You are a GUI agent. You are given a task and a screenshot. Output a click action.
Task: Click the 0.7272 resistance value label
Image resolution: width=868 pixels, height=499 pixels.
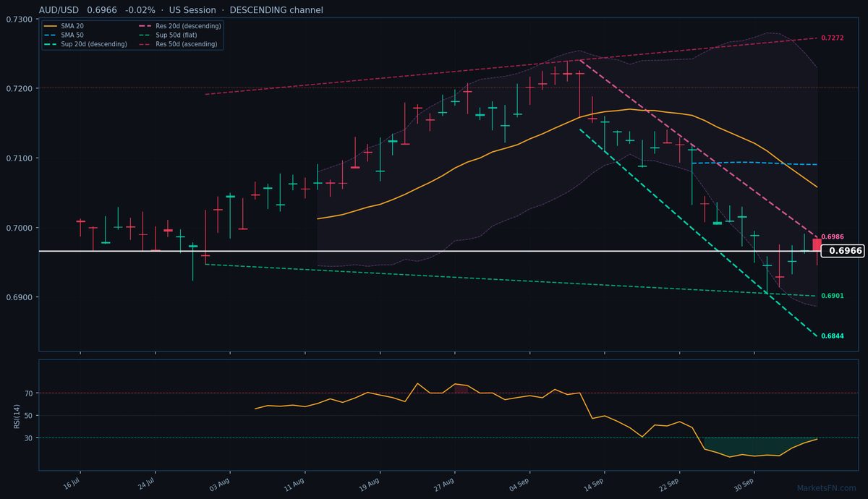tap(833, 37)
